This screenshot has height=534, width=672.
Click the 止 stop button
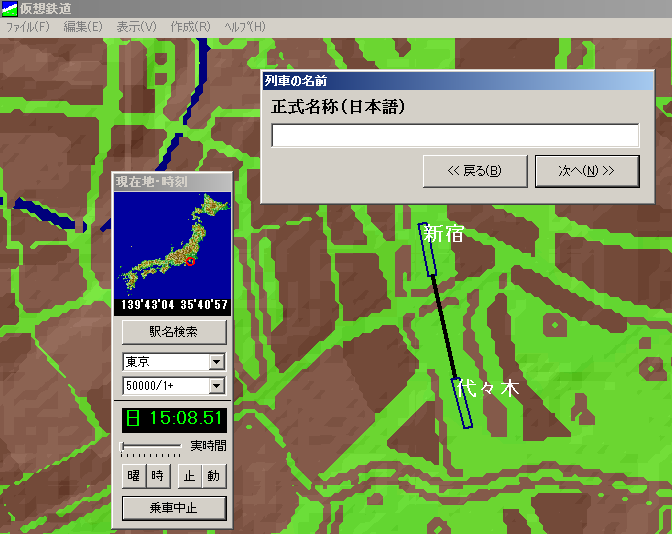(x=189, y=476)
